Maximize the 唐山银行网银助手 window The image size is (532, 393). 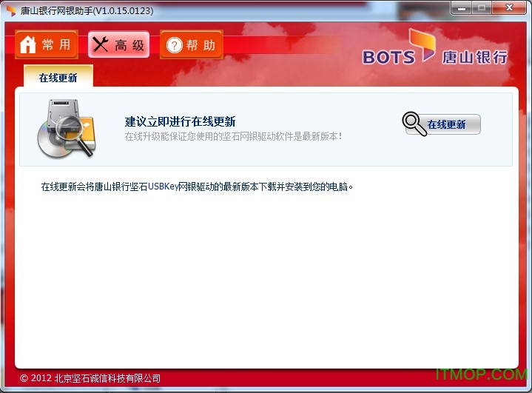pyautogui.click(x=482, y=8)
